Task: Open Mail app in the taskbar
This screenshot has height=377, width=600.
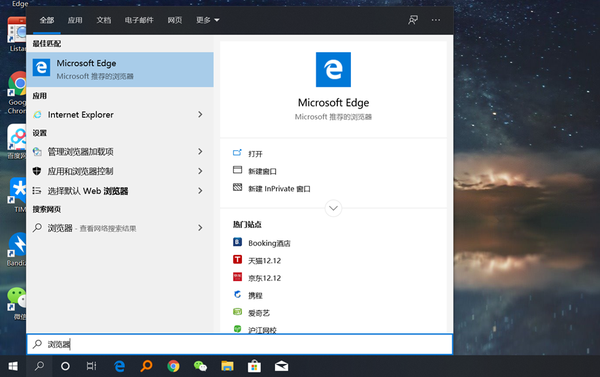Action: click(x=281, y=366)
